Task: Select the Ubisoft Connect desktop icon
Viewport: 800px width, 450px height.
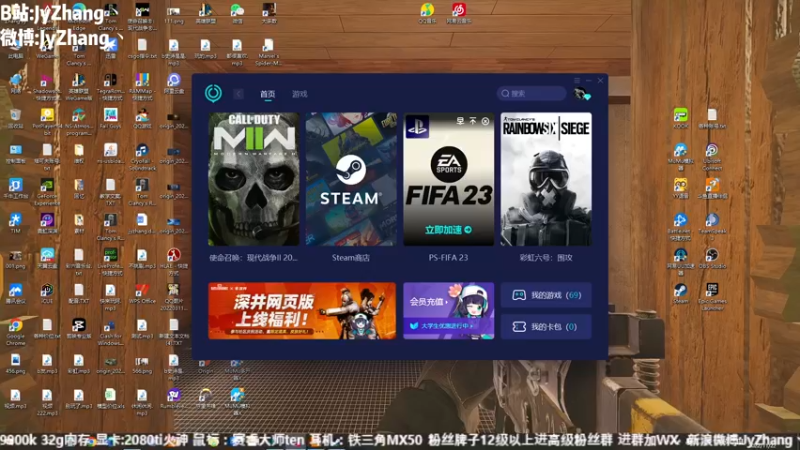Action: [x=712, y=156]
